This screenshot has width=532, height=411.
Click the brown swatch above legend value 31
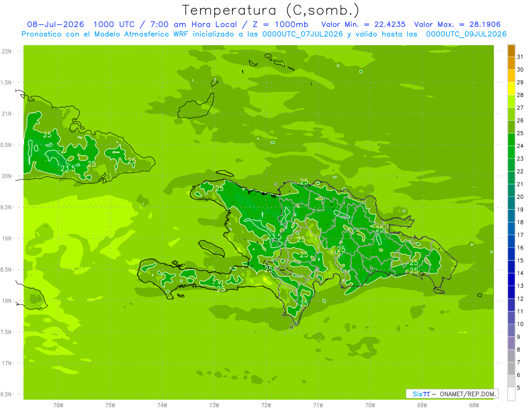point(511,51)
